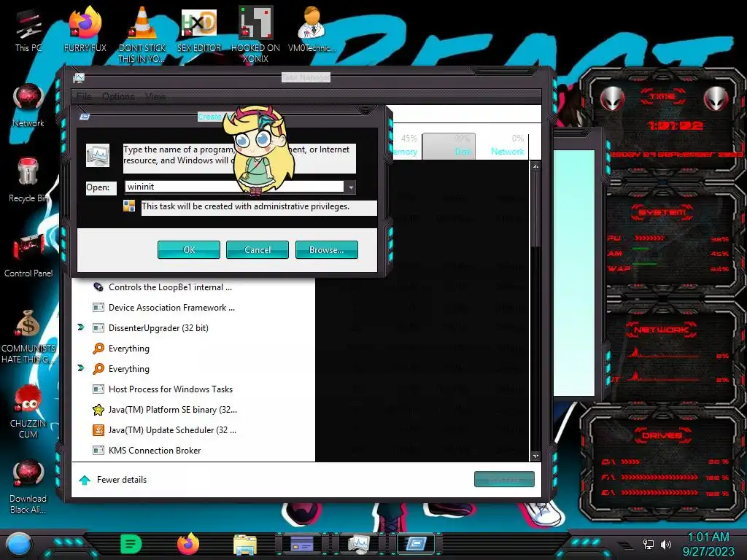Screen dimensions: 747x560
Task: Select KMS Connection Broker row
Action: click(x=193, y=451)
